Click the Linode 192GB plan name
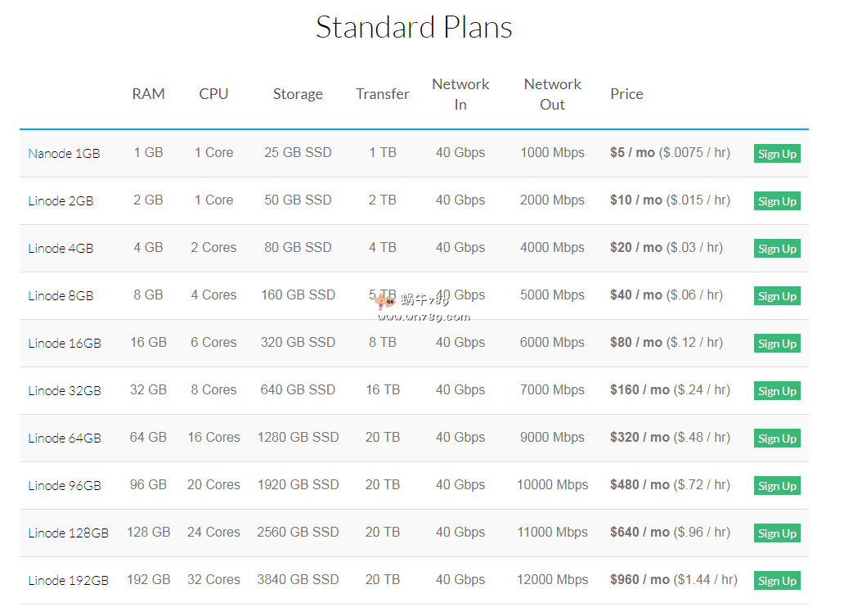 point(68,581)
